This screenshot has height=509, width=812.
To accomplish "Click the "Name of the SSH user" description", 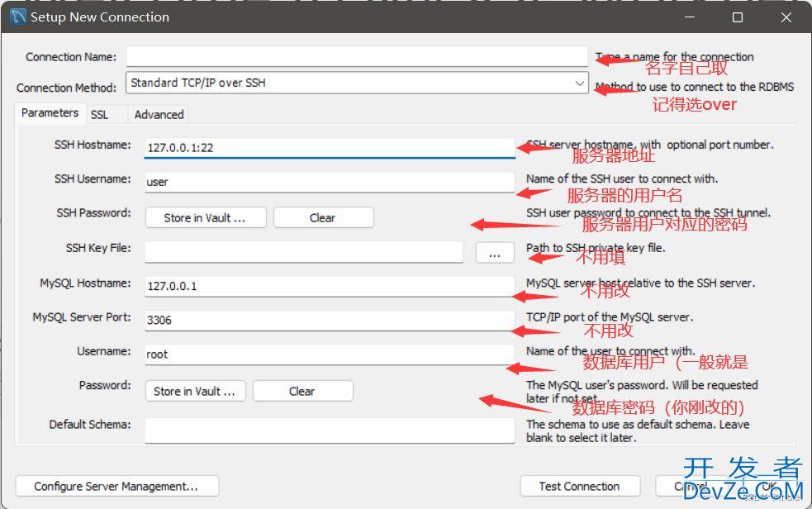I will pyautogui.click(x=622, y=178).
